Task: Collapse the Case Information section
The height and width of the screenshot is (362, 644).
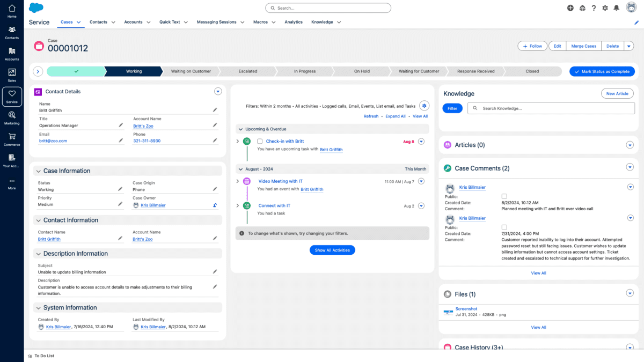Action: coord(38,171)
